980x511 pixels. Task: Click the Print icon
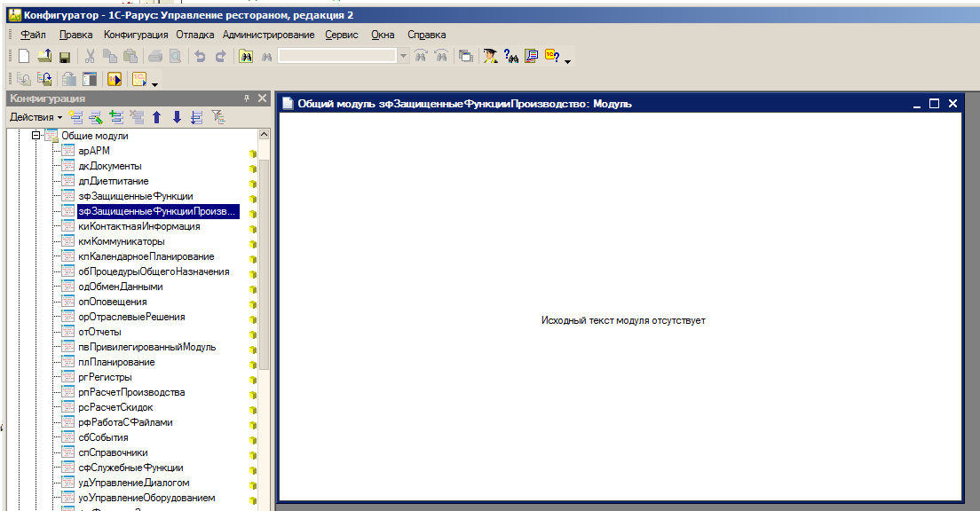click(155, 56)
